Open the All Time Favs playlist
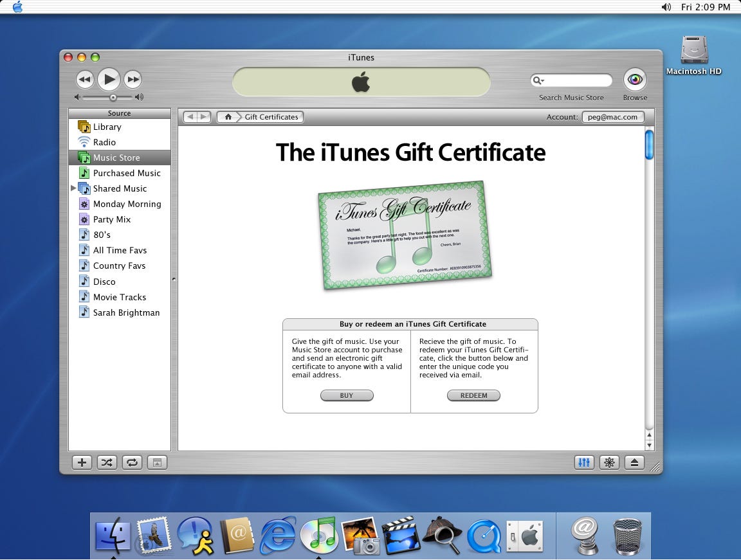 point(120,250)
